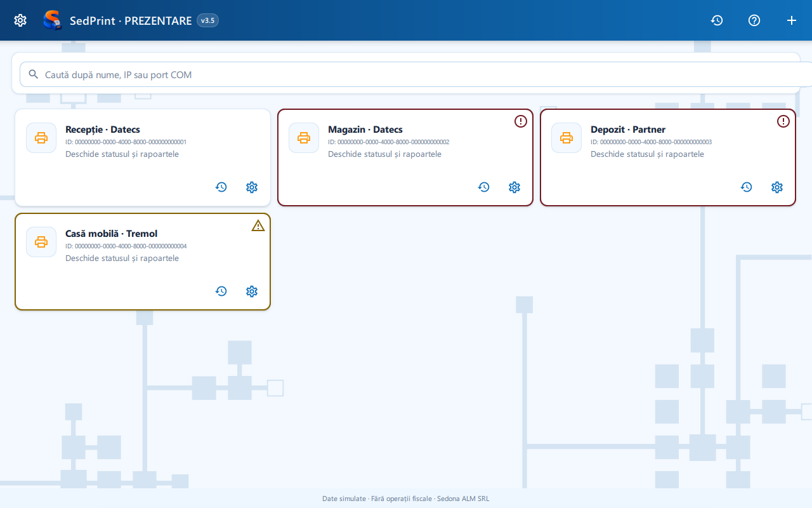Viewport: 812px width, 508px height.
Task: Open the Casă mobilă · Tremol card title
Action: (112, 234)
